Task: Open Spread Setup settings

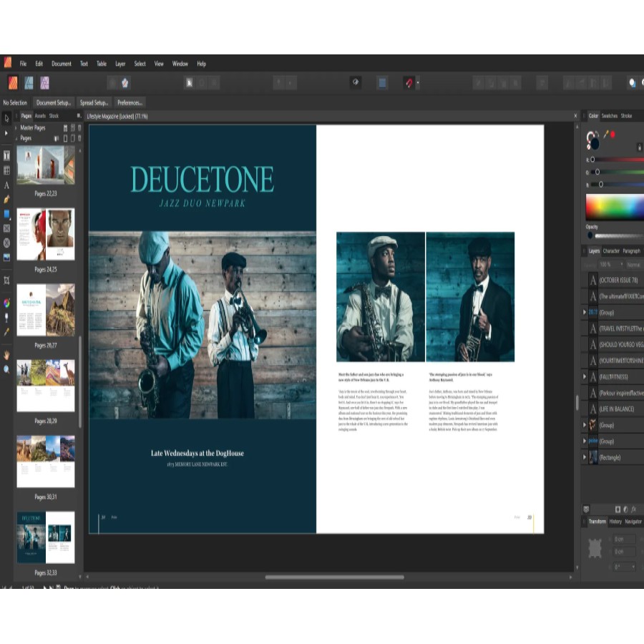Action: click(x=93, y=102)
